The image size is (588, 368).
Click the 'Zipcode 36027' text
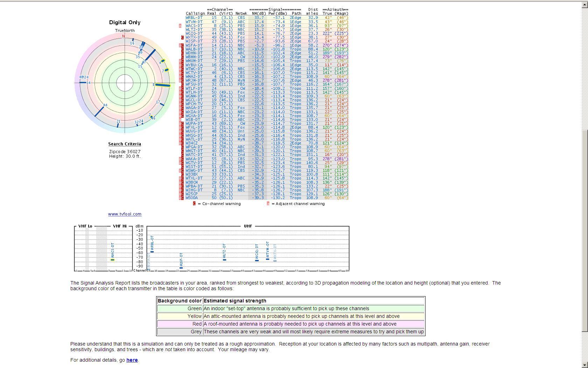[x=125, y=152]
